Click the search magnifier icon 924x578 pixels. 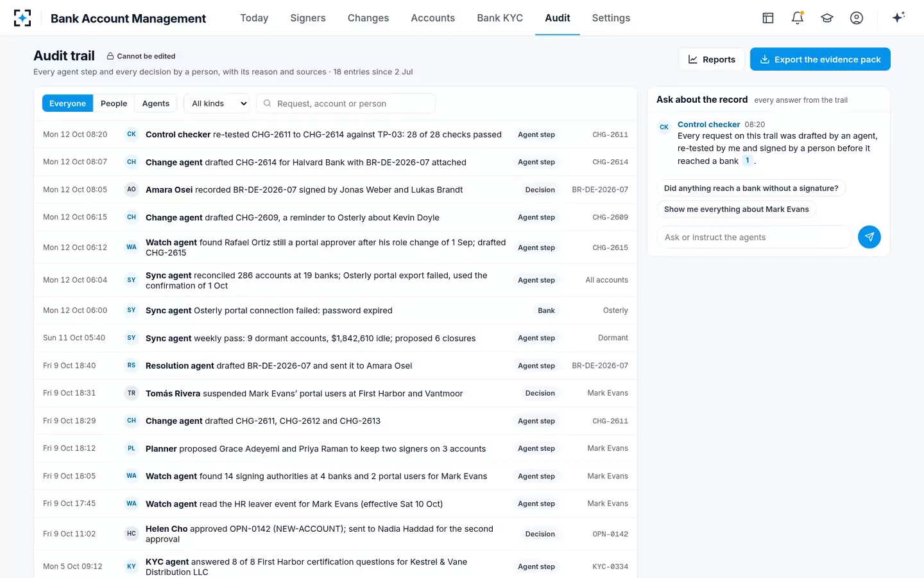coord(267,103)
